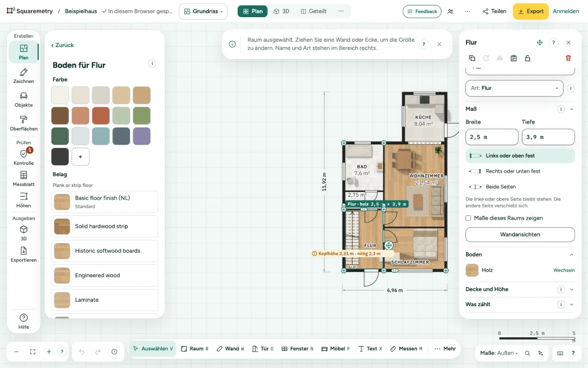Pick the lavender purple floor color swatch

pyautogui.click(x=142, y=136)
